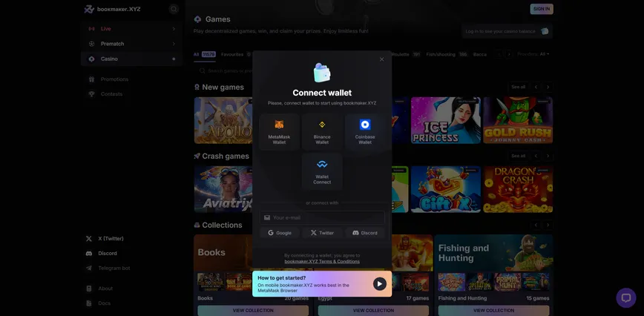The width and height of the screenshot is (644, 316).
Task: Connect with Twitter
Action: (x=322, y=233)
